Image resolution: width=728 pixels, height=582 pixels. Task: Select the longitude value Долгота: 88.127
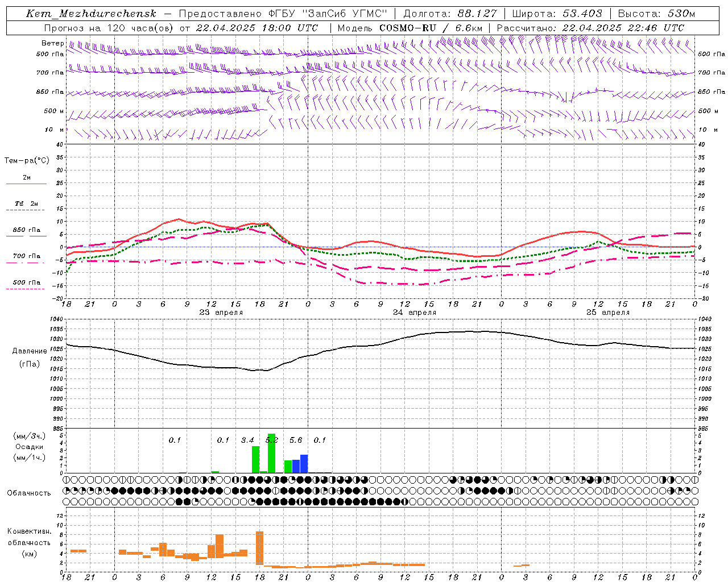450,14
